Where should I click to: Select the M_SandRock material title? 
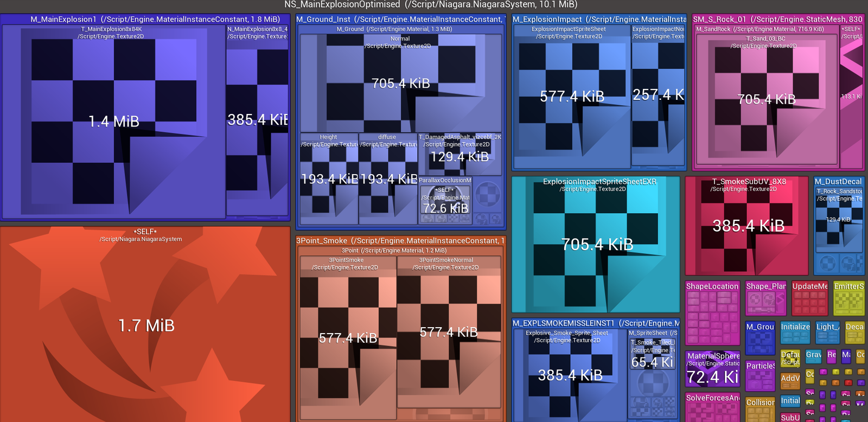760,29
